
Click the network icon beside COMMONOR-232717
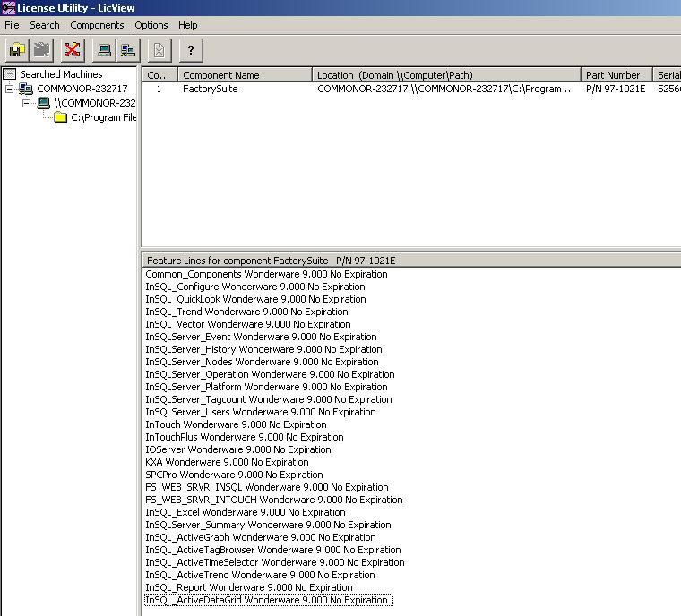pyautogui.click(x=26, y=89)
